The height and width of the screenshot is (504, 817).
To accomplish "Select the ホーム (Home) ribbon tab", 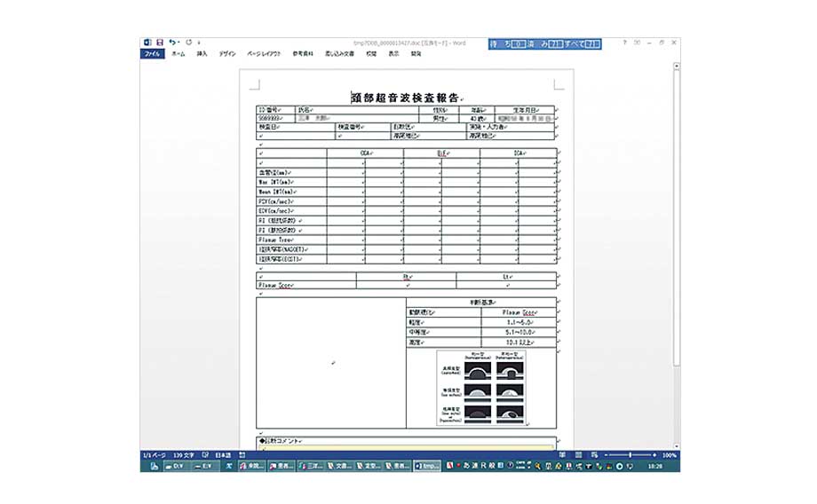I will [178, 54].
